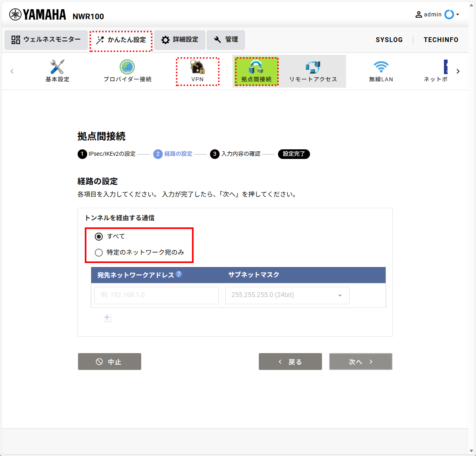Viewport: 476px width, 456px height.
Task: Move the icon carousel back with the left chevron
Action: coord(12,71)
